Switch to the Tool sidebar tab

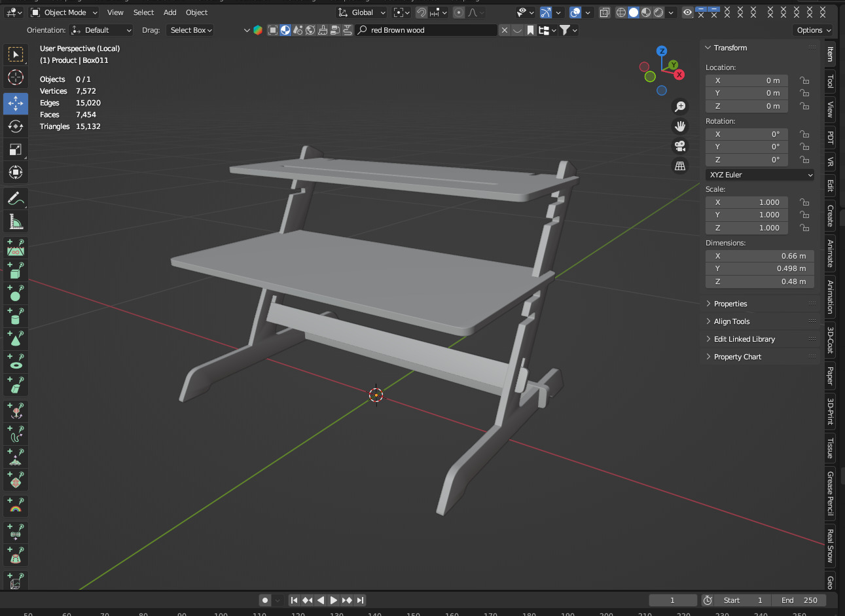[831, 81]
